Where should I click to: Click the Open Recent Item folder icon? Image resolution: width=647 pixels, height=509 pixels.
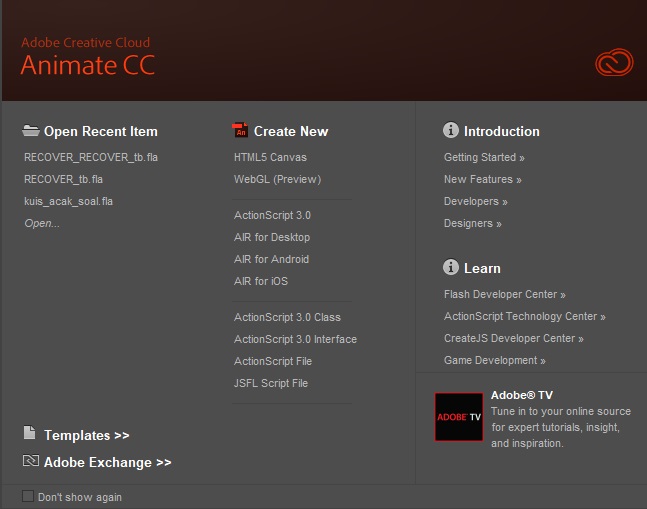coord(31,130)
